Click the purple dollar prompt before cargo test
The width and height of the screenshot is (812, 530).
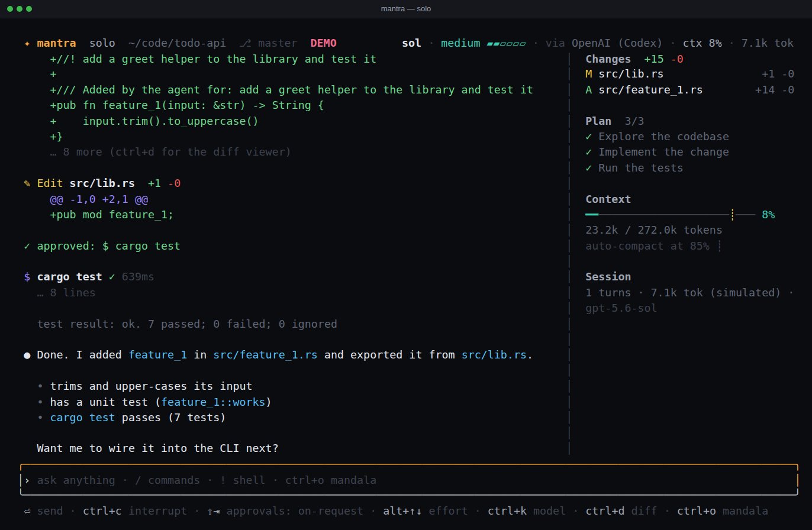tap(27, 277)
